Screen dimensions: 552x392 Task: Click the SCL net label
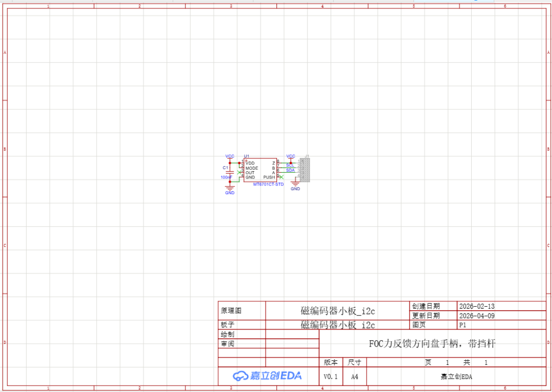(x=290, y=166)
